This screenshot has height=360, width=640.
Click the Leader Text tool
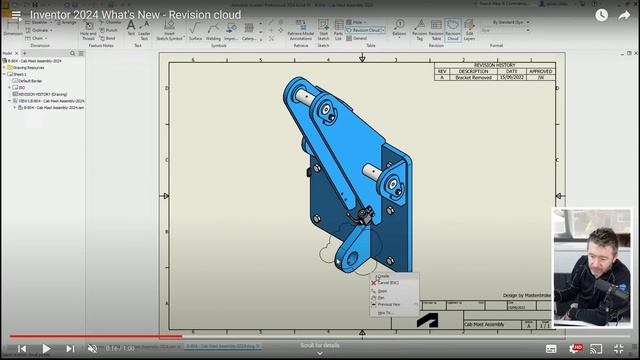144,30
